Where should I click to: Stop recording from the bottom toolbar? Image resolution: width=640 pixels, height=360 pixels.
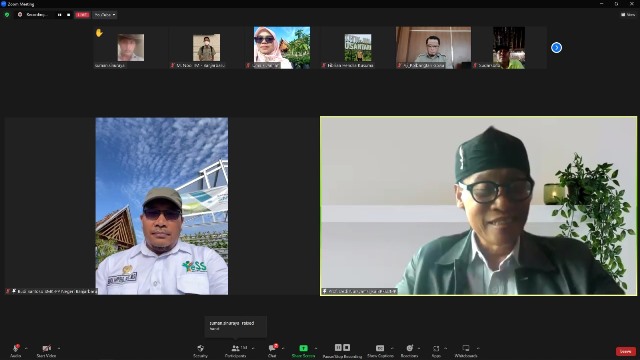(347, 347)
